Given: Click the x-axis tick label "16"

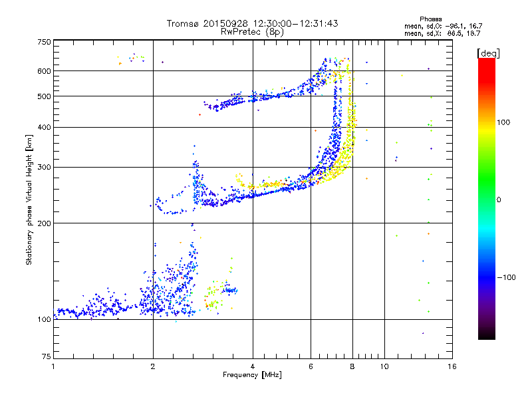Looking at the screenshot, I should (x=452, y=366).
